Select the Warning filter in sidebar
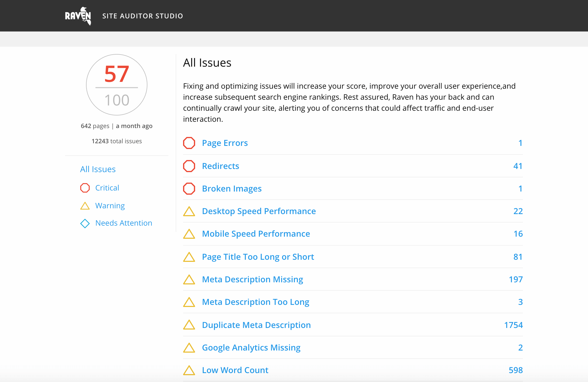588x382 pixels. (x=110, y=205)
